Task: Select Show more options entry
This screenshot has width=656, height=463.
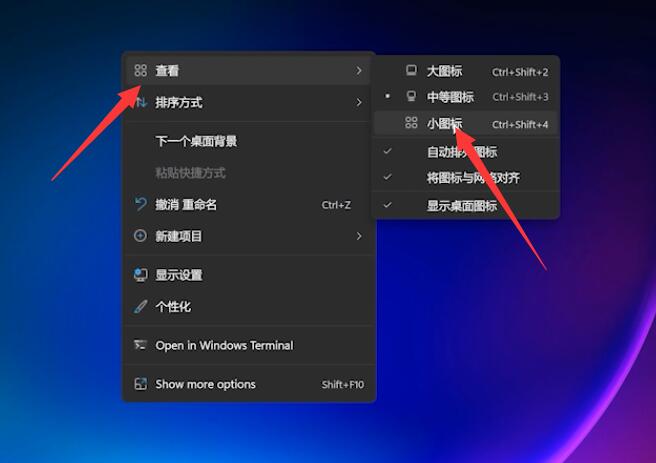Action: pos(249,384)
